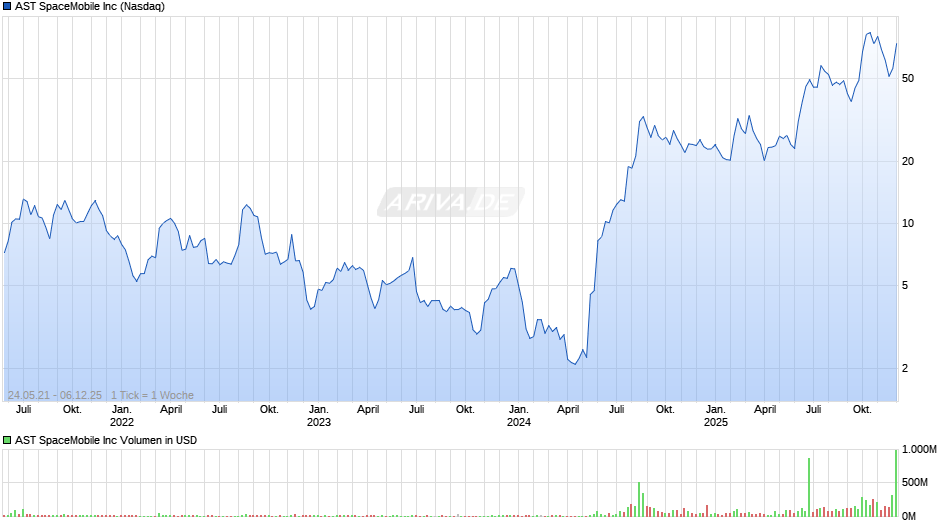Click the '1 Tick = 1 Woche' label

[x=152, y=395]
